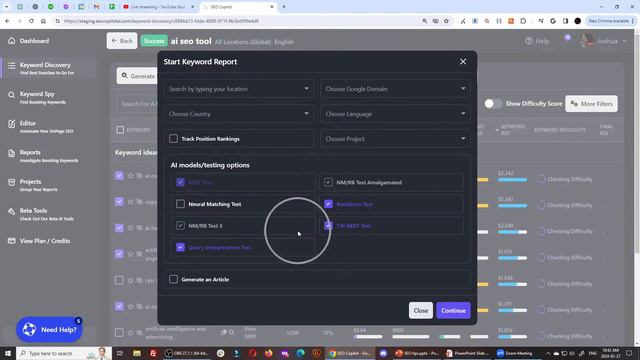Expand the Choose Language dropdown
The width and height of the screenshot is (640, 360).
[395, 114]
